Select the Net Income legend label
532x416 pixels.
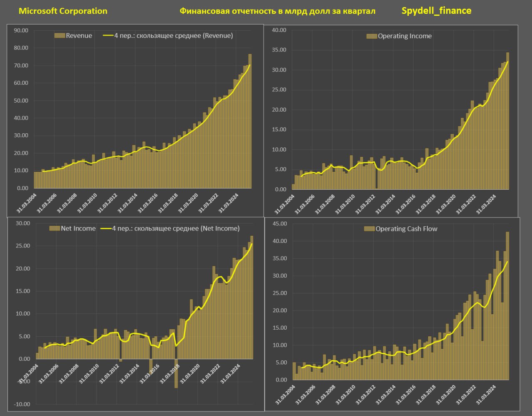(x=78, y=228)
